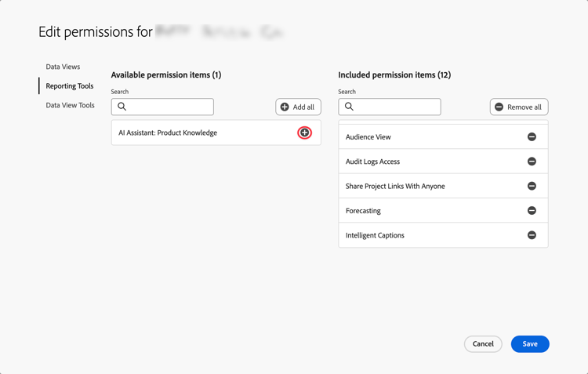
Task: Remove Share Project Links With Anyone
Action: [x=532, y=186]
